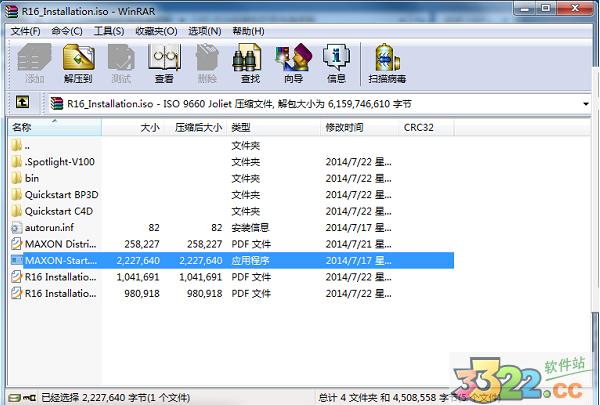The height and width of the screenshot is (405, 600).
Task: Sort by CRC32 column header
Action: [425, 127]
